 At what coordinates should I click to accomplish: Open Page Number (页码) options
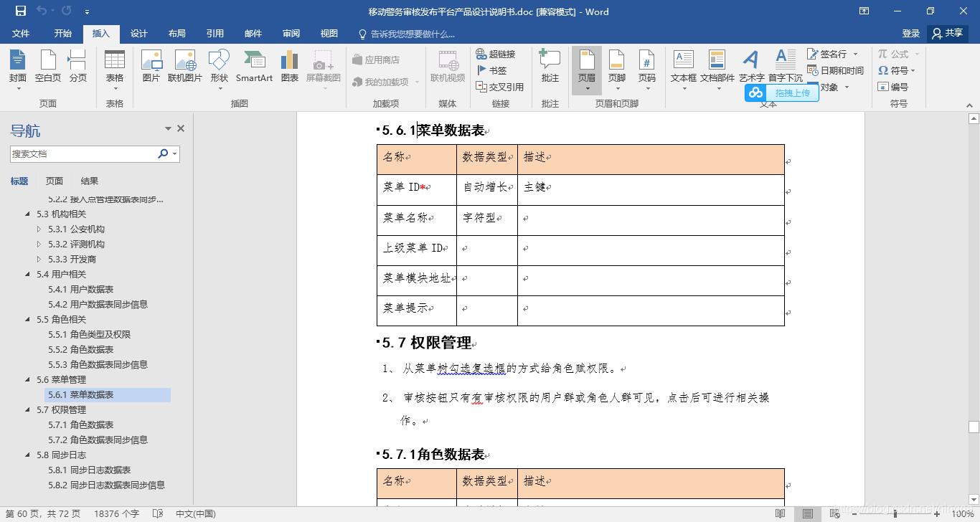647,70
